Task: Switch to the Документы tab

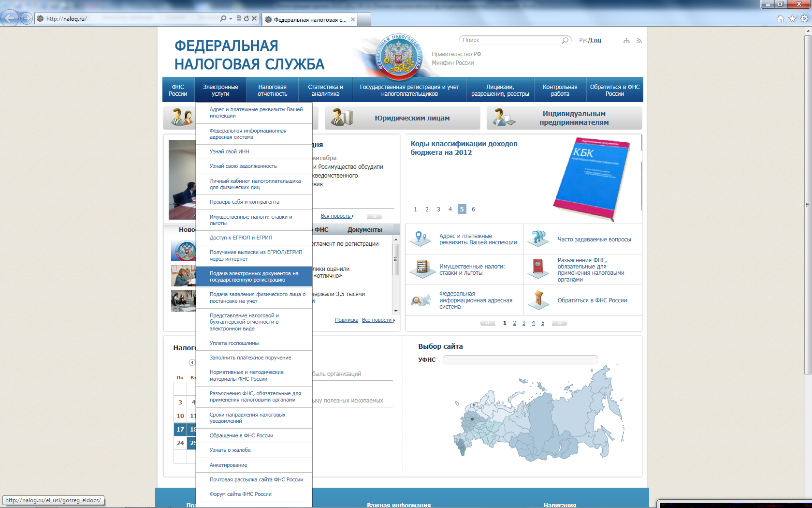Action: coord(364,230)
